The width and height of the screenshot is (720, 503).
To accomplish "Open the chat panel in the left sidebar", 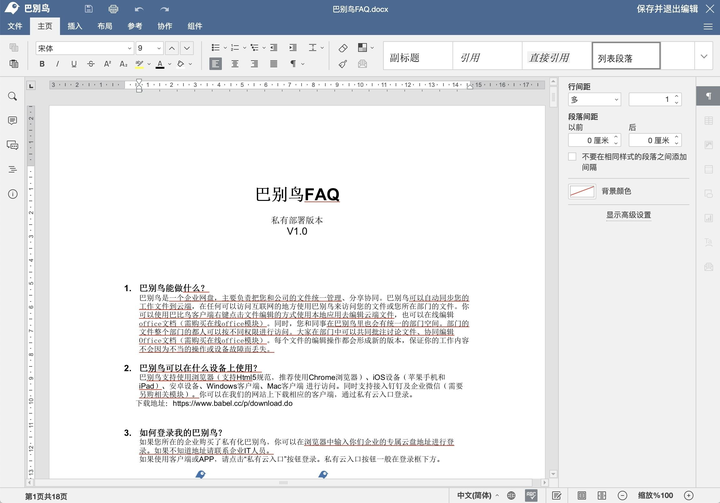I will click(12, 145).
